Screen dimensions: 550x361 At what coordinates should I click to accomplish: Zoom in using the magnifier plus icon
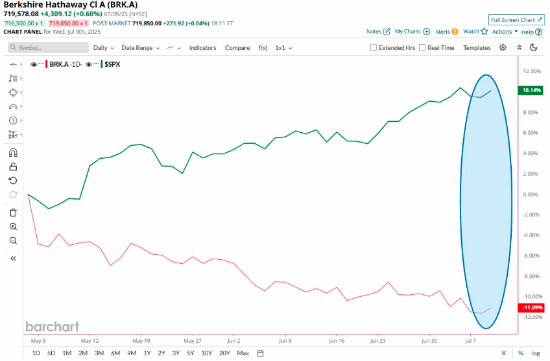tap(13, 227)
